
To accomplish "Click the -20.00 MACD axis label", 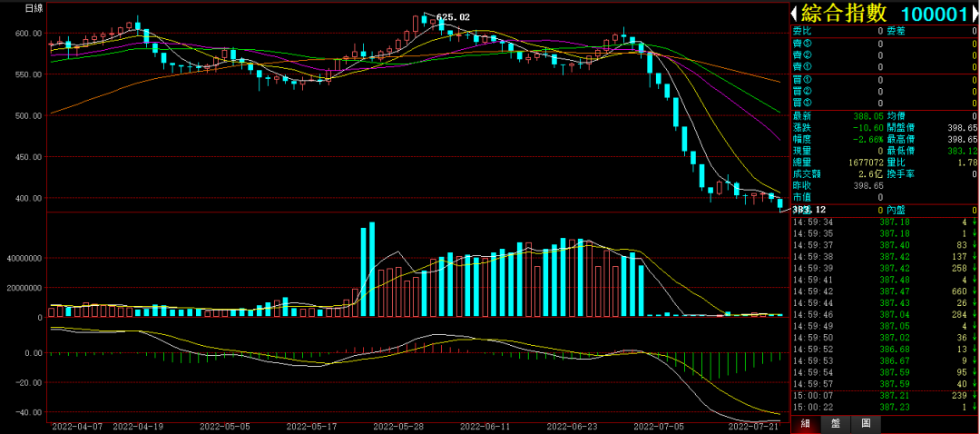I will pos(29,383).
